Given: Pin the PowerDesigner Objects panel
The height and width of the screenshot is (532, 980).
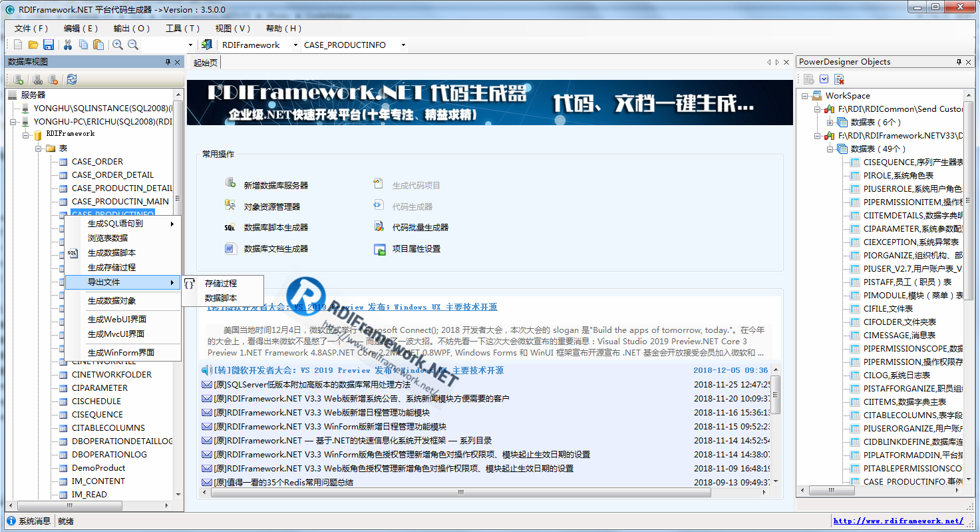Looking at the screenshot, I should point(959,62).
